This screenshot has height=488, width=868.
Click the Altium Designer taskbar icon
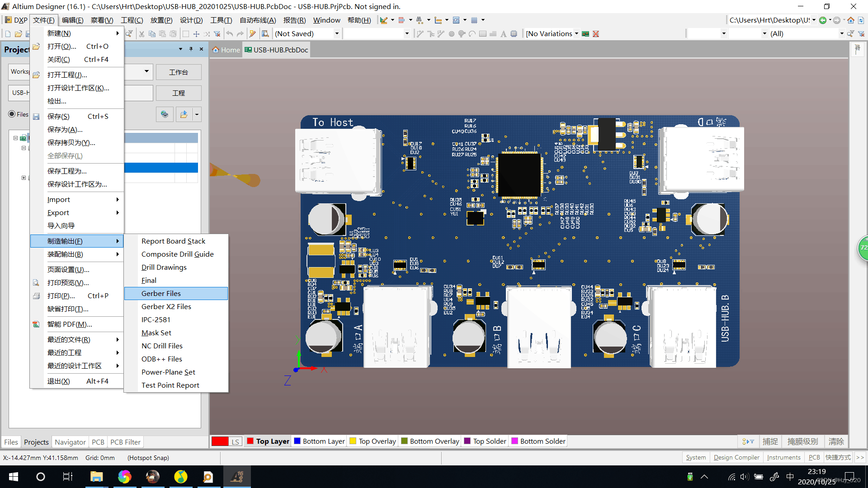click(237, 477)
